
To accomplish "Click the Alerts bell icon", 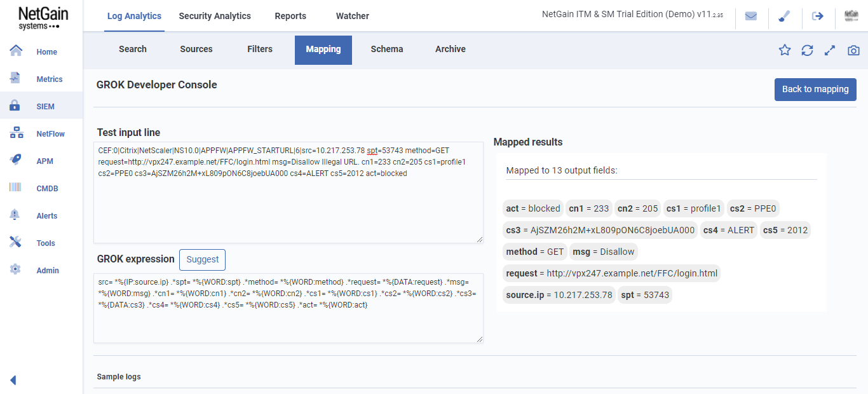I will pos(15,215).
